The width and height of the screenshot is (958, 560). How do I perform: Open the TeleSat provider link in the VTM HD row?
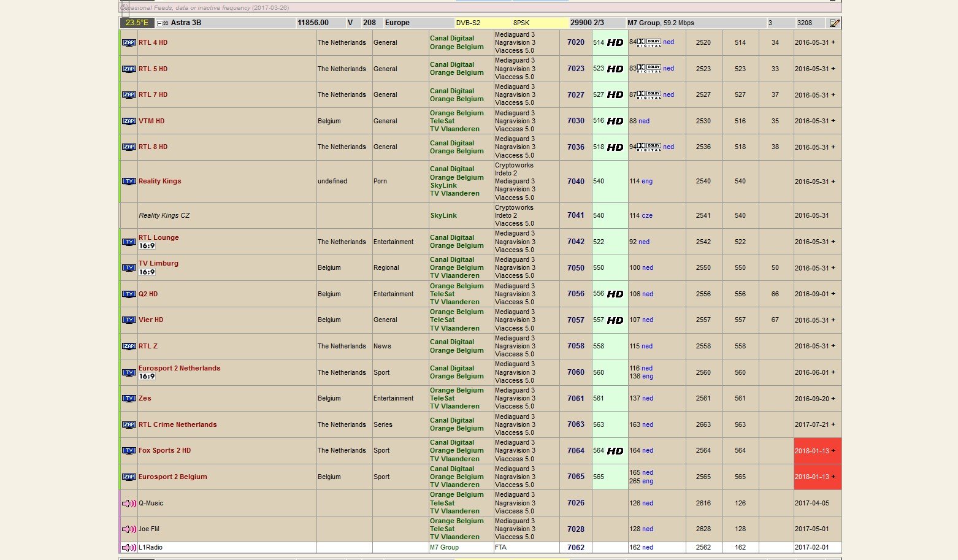[x=442, y=121]
